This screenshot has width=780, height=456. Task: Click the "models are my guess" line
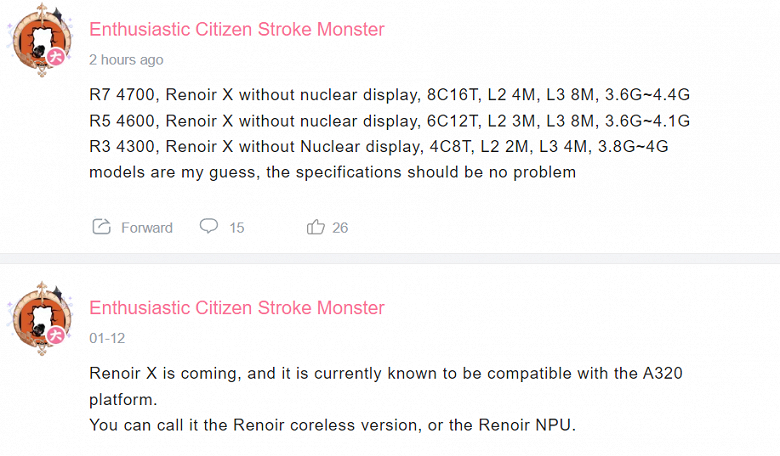pos(333,171)
